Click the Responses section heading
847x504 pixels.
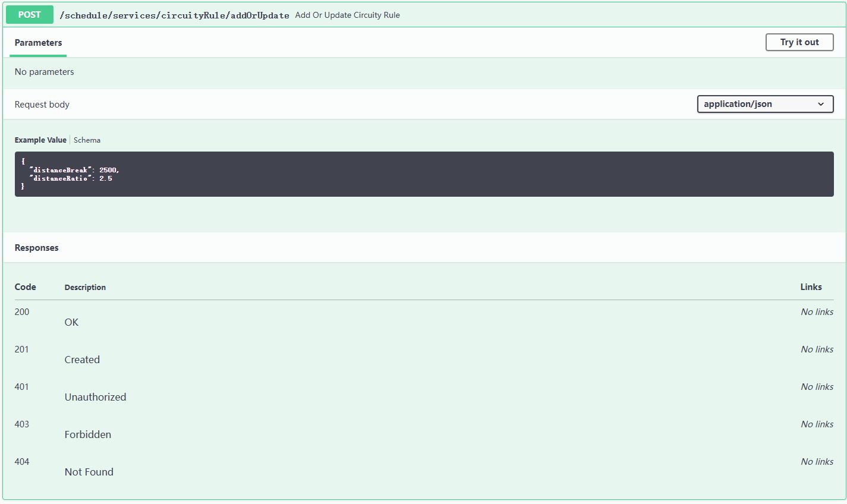tap(36, 248)
